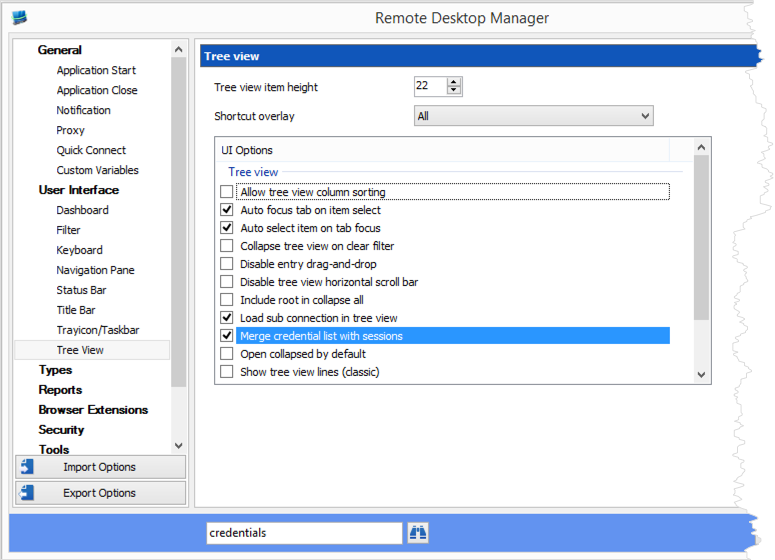Click the search field containing credentials

click(303, 533)
